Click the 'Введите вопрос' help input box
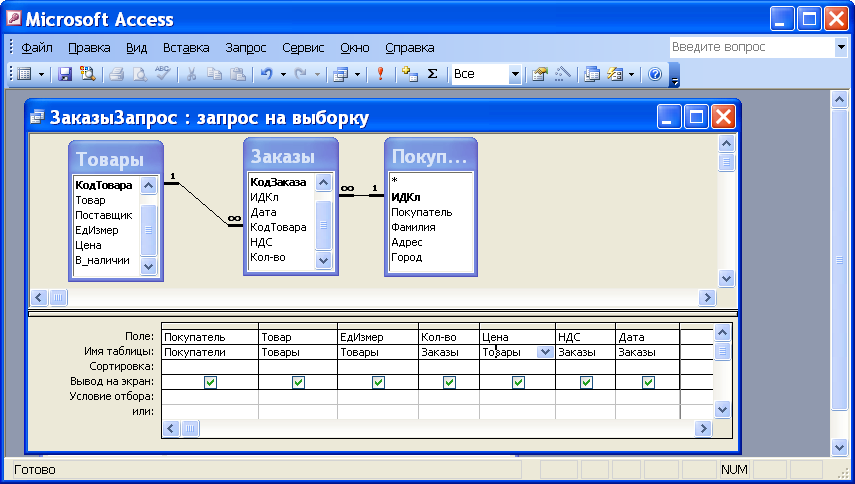Image resolution: width=855 pixels, height=484 pixels. click(x=752, y=47)
